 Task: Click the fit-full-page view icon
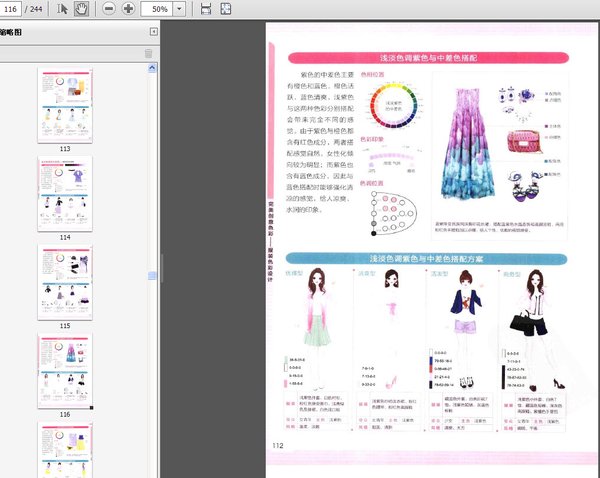click(226, 9)
